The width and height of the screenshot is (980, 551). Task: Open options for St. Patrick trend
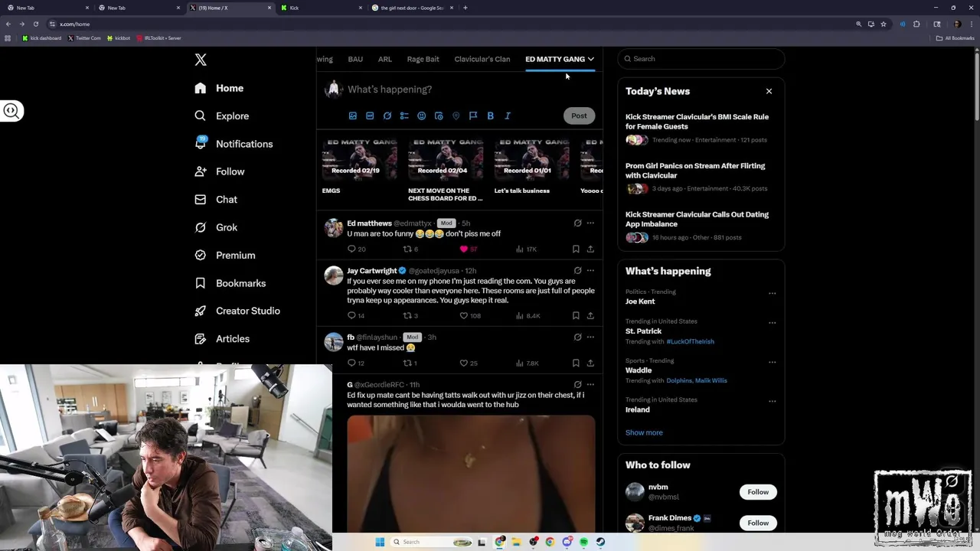[772, 323]
